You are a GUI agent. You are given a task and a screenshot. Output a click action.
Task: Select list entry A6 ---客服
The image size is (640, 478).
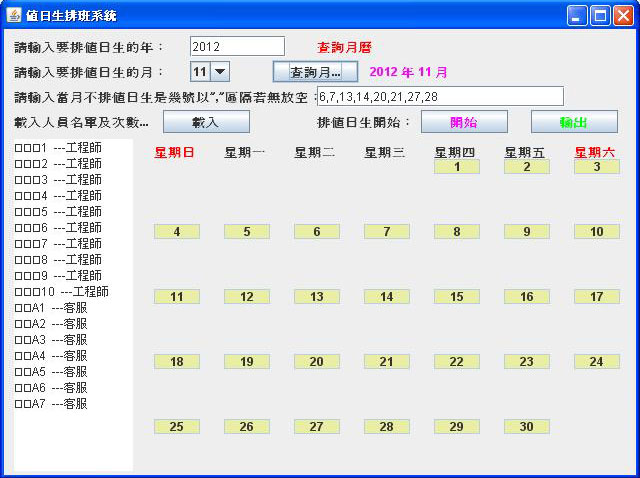73,387
